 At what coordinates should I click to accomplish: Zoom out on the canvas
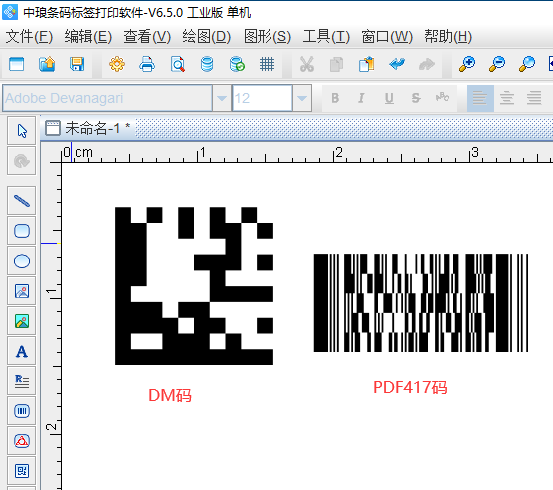pyautogui.click(x=497, y=64)
